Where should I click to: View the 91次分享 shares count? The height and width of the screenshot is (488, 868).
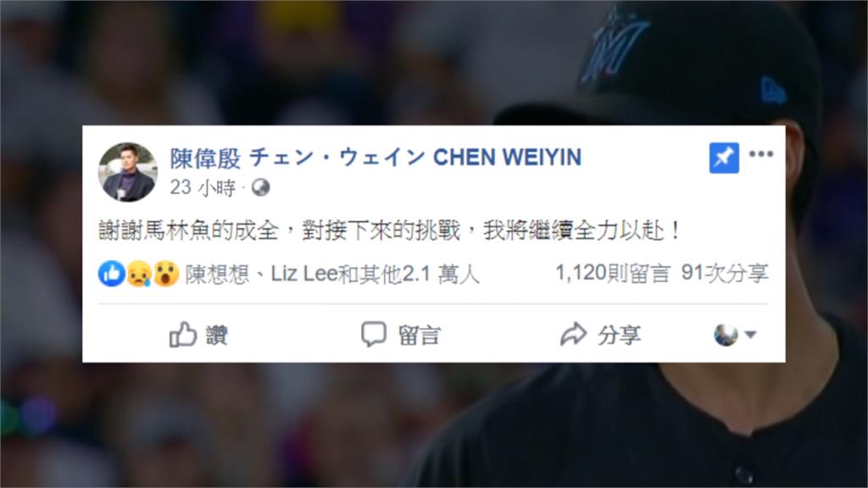725,273
